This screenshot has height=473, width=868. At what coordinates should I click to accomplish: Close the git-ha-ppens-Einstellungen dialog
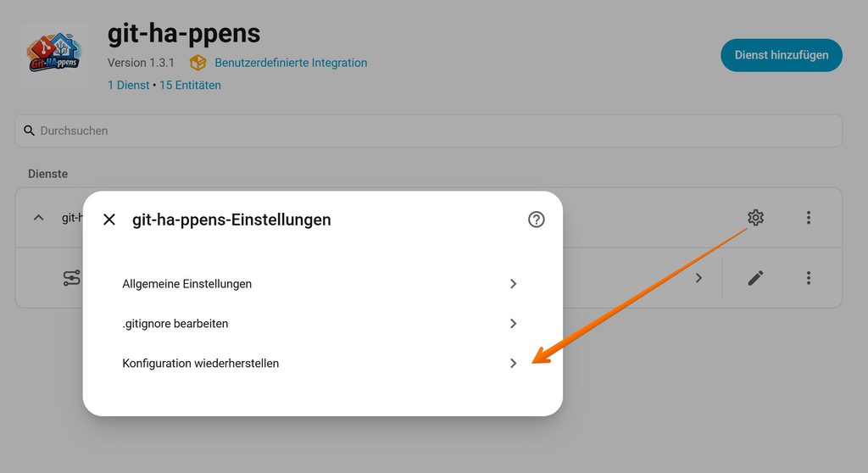pos(109,220)
